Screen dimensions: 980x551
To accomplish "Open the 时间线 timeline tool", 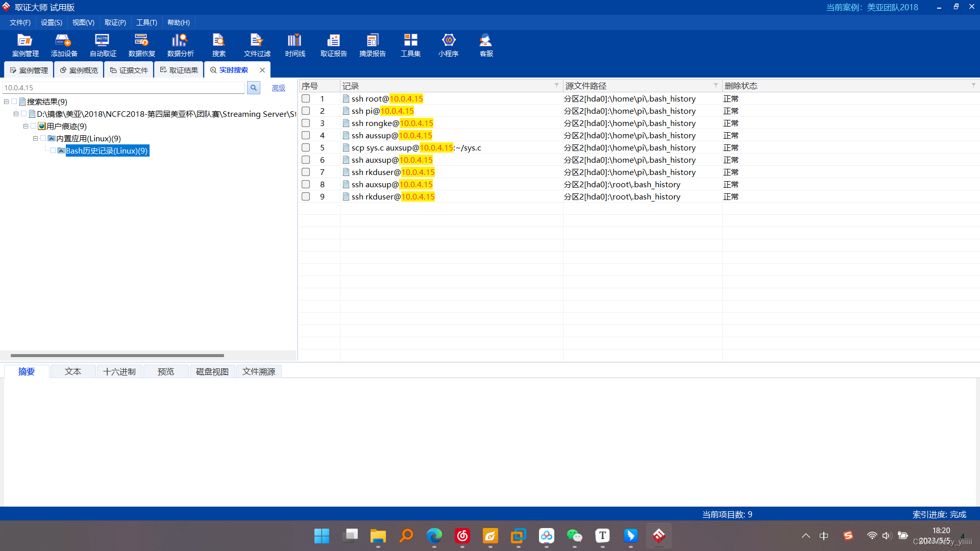I will 295,45.
